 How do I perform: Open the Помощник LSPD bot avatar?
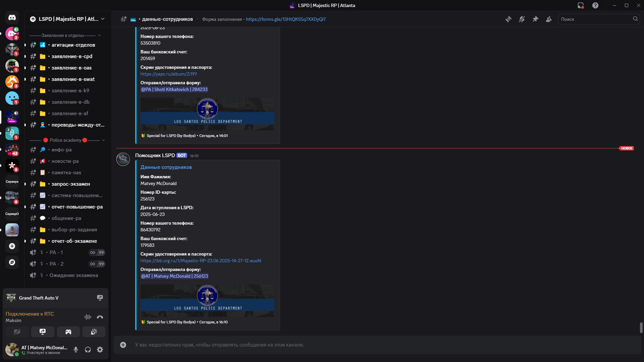point(123,159)
